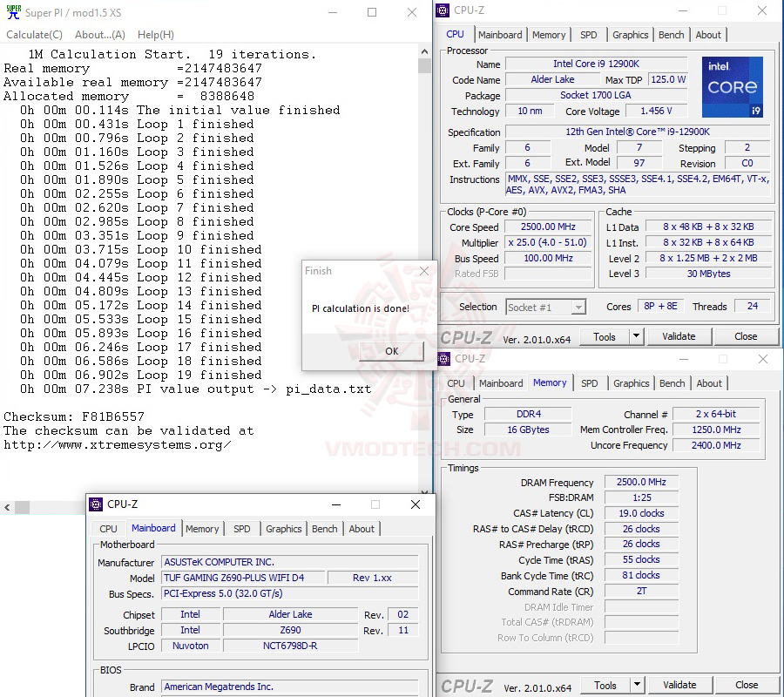Click the CPU-Z icon in the Mainboard window title
784x697 pixels.
coord(96,504)
